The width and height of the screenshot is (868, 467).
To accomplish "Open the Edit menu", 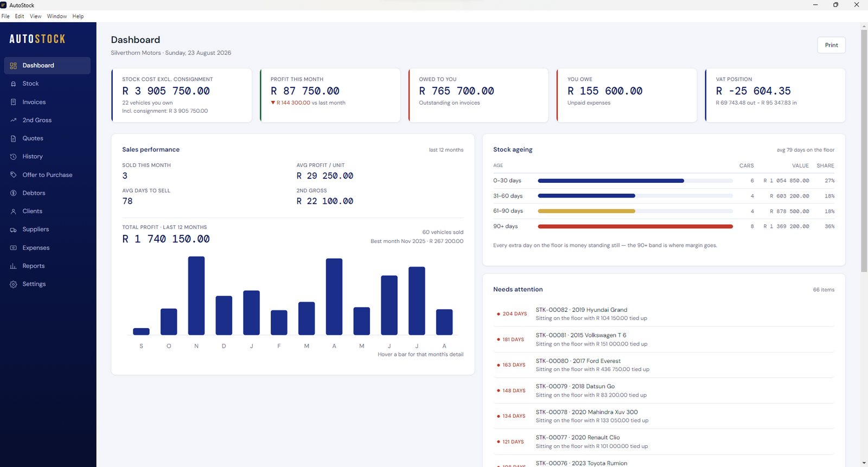I will coord(20,16).
